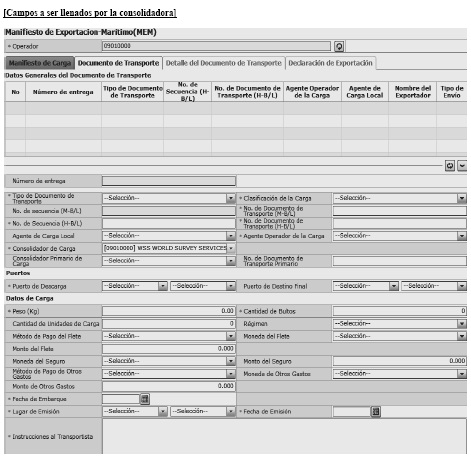Click the Cantidad de Bultos field
This screenshot has width=471, height=460.
(x=400, y=311)
